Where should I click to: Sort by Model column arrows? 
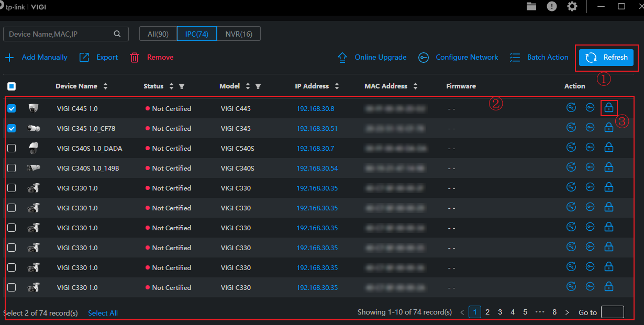[248, 86]
